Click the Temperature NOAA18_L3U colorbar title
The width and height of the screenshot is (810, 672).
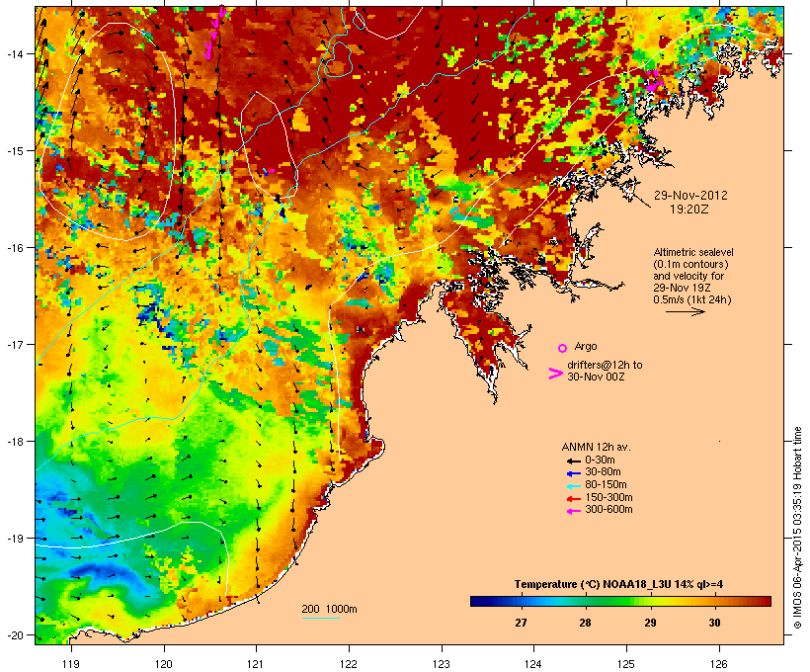point(618,585)
